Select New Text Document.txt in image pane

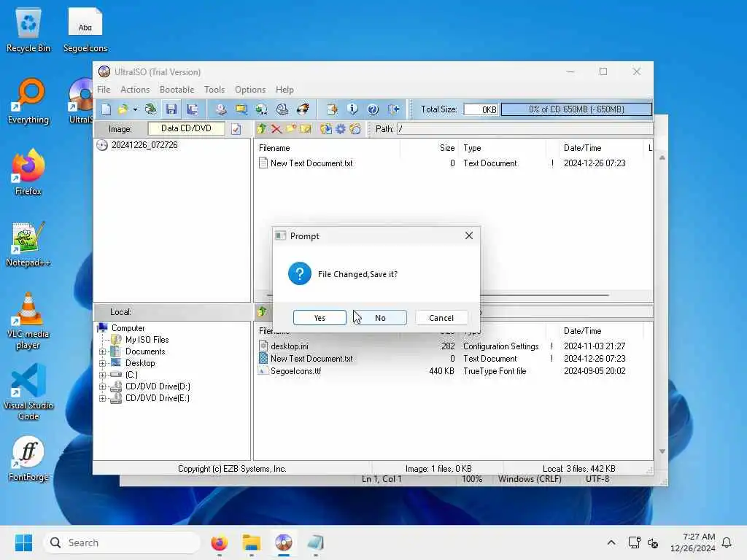tap(311, 163)
